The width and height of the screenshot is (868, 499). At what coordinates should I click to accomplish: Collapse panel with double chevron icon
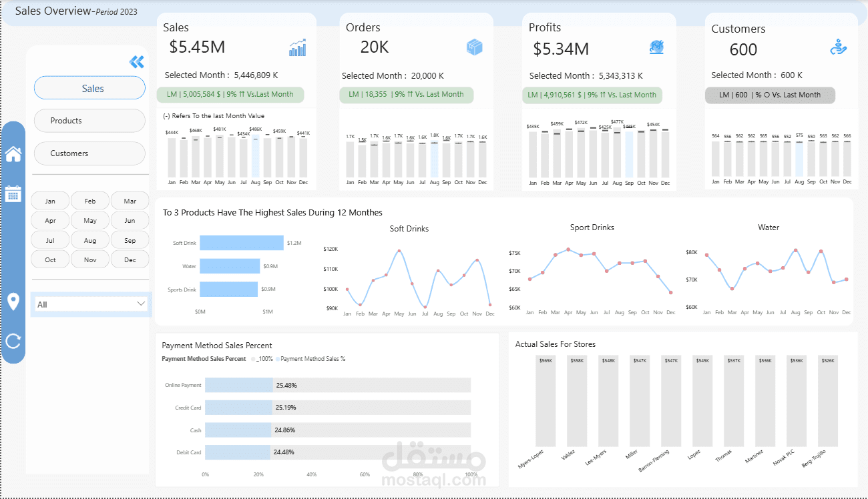pos(137,62)
